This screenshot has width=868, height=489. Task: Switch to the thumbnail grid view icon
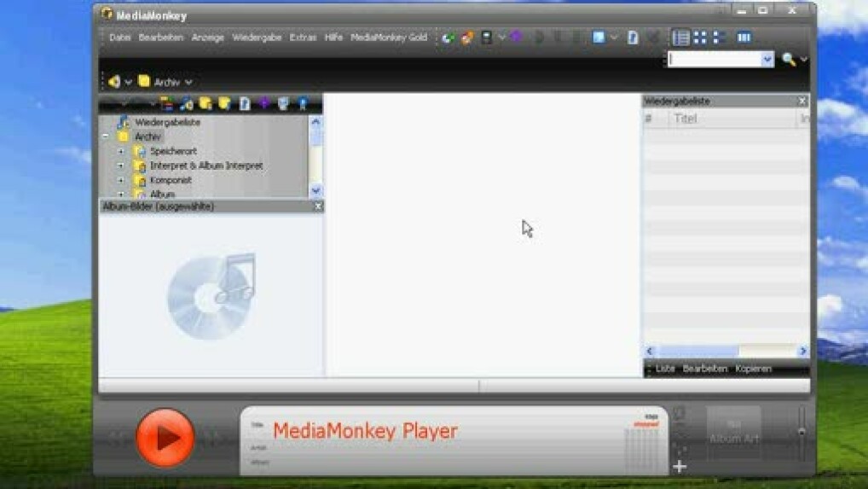click(700, 38)
